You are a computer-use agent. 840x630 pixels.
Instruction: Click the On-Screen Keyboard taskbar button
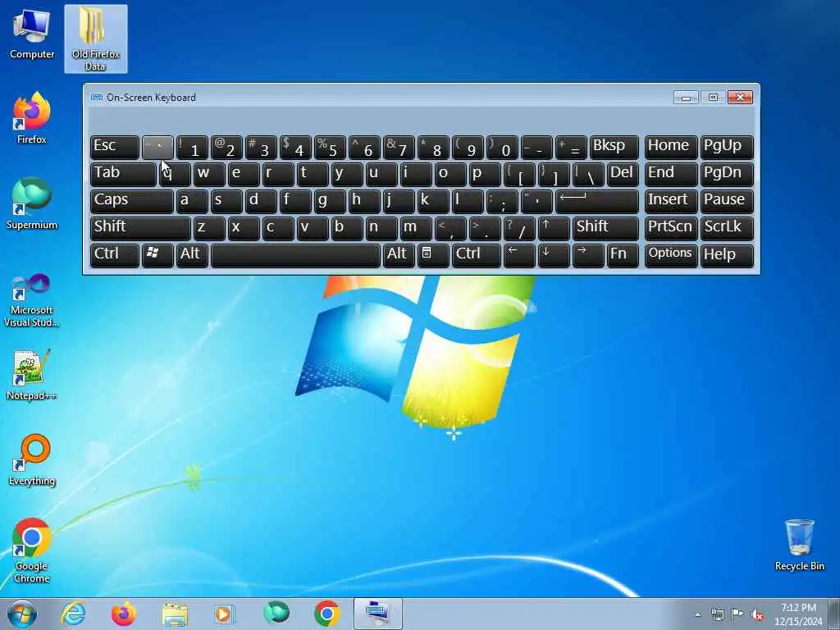coord(377,614)
